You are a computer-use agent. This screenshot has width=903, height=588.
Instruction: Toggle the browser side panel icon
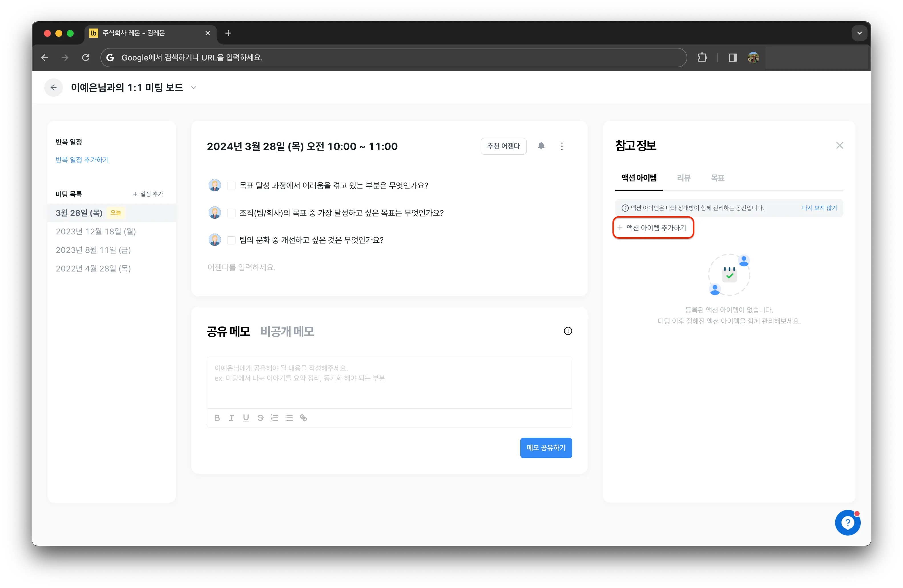coord(733,58)
